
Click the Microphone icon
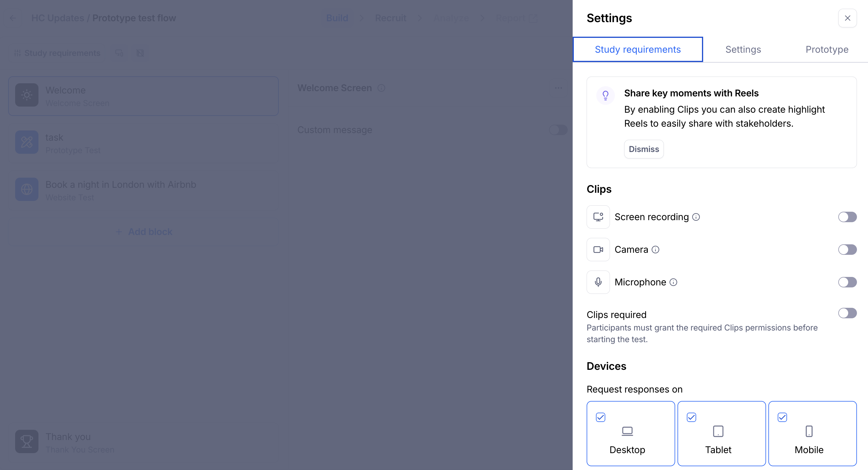coord(598,282)
